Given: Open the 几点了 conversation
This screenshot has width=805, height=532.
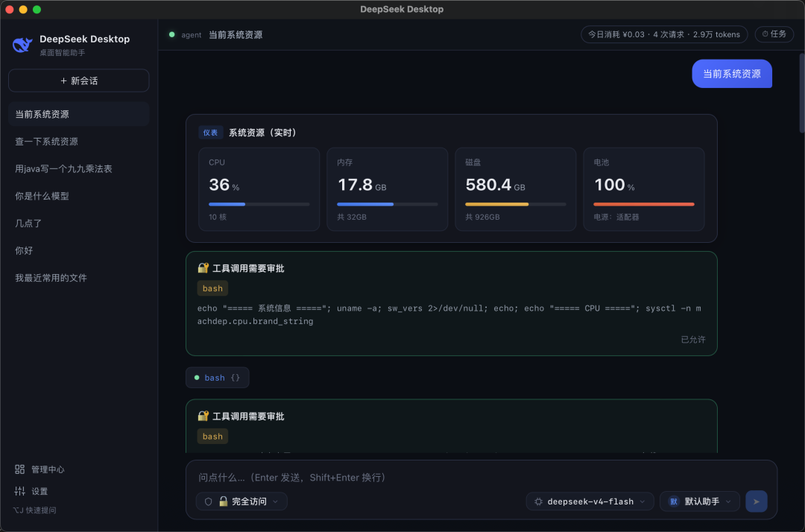Looking at the screenshot, I should point(78,224).
